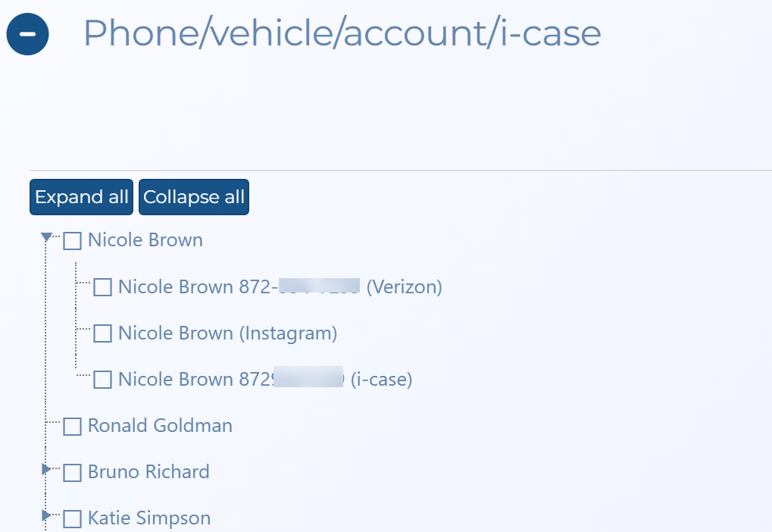Select the Nicole Brown parent tree label
Screen dimensions: 772x532
pyautogui.click(x=145, y=240)
